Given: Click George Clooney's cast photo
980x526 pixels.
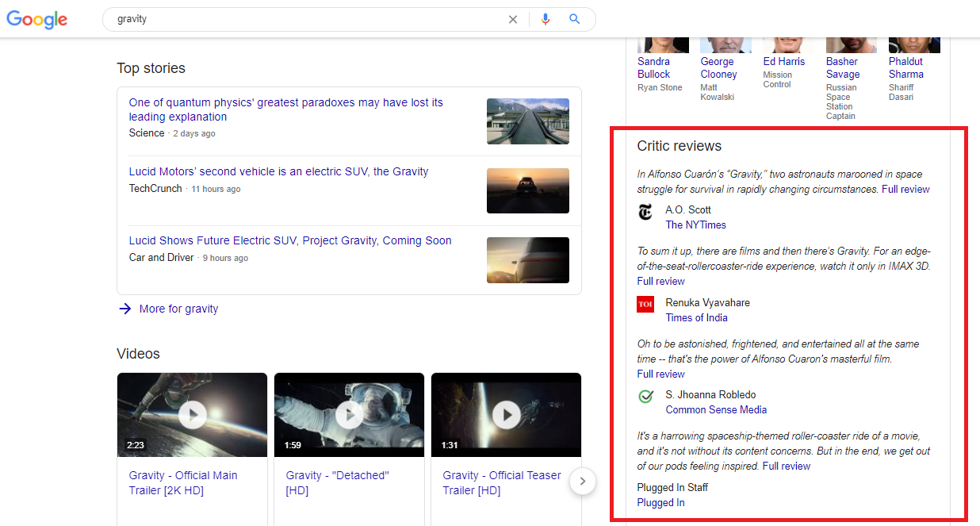Looking at the screenshot, I should tap(726, 45).
